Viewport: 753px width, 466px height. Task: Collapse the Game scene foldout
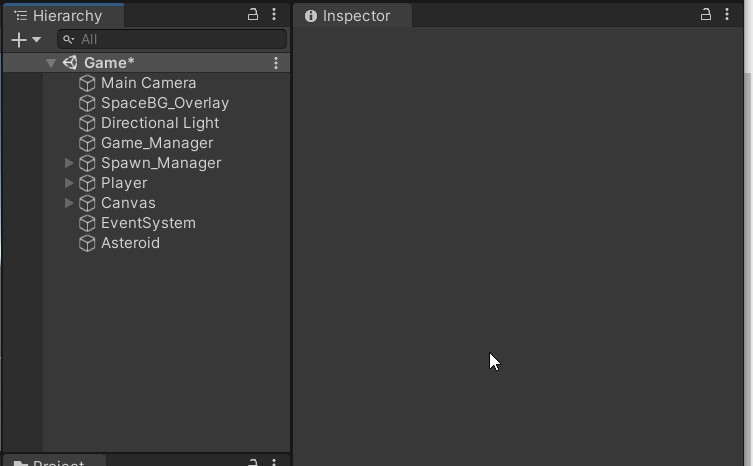(51, 63)
